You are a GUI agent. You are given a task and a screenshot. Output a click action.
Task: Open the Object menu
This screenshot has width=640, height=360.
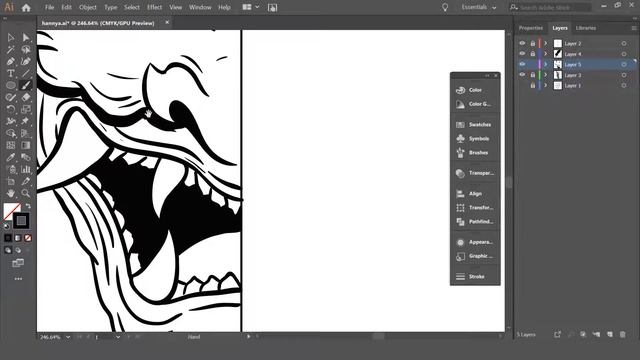[88, 7]
